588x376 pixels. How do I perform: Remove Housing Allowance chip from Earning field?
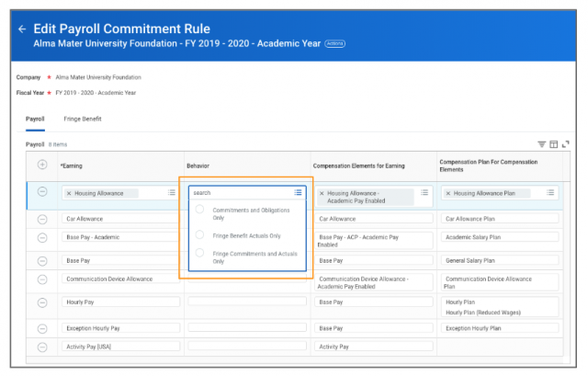tap(69, 193)
